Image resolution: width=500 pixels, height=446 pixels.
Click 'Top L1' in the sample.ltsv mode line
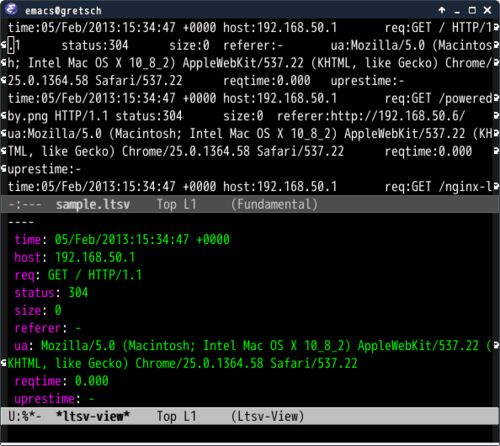tap(177, 204)
